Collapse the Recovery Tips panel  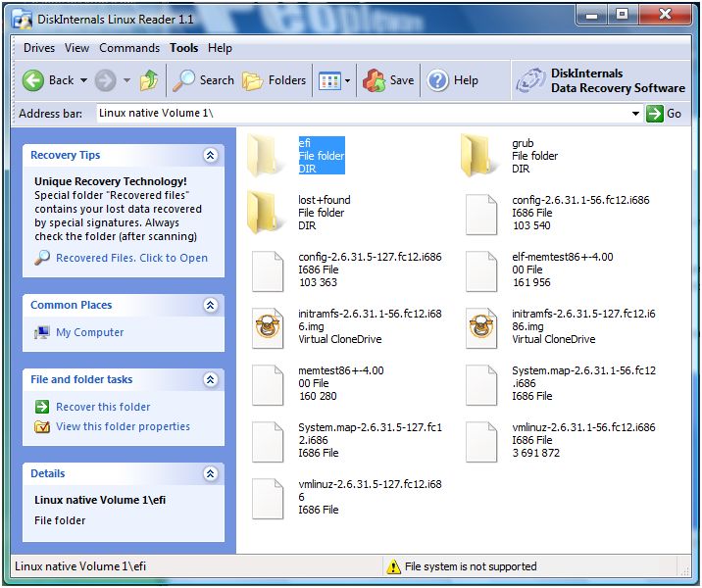point(211,155)
